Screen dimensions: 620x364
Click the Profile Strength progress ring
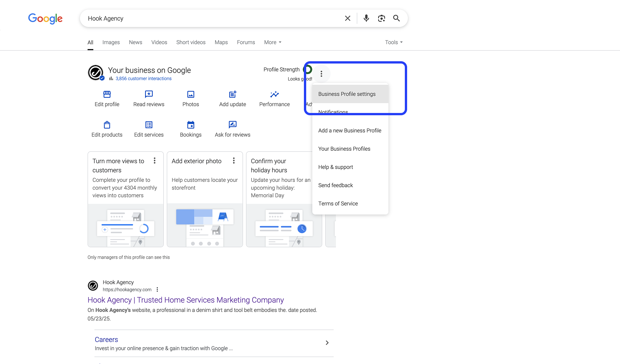(x=308, y=70)
